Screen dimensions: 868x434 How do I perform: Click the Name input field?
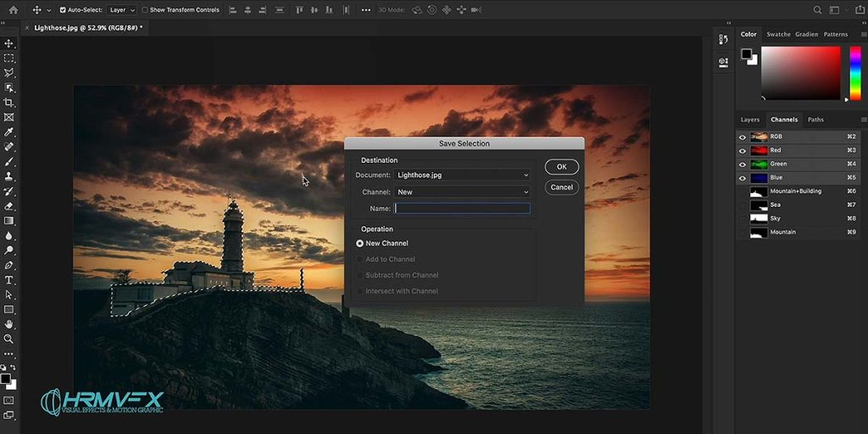(x=462, y=209)
